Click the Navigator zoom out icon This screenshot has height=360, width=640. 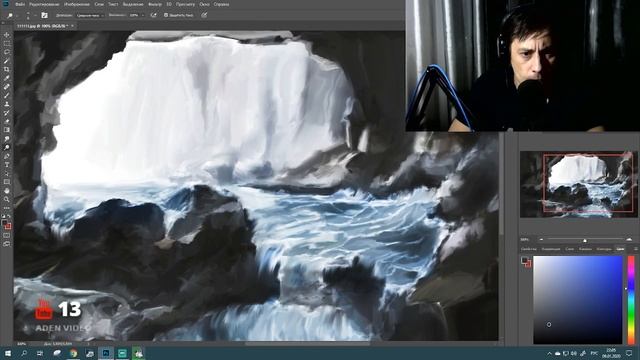[541, 240]
